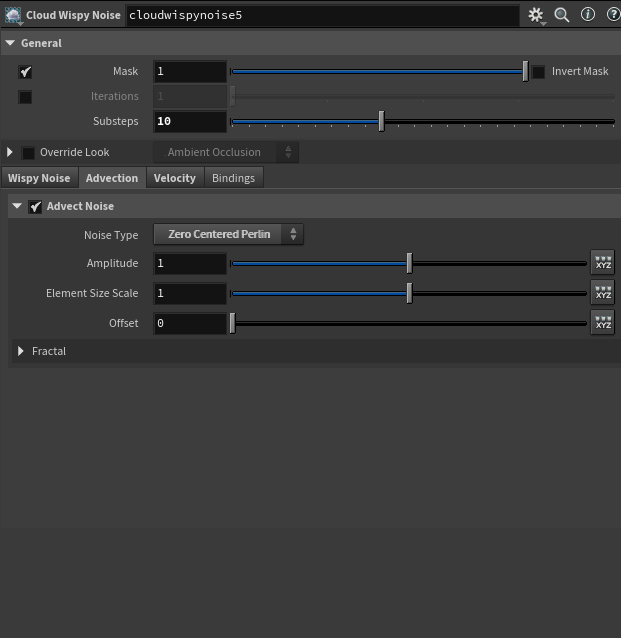The image size is (621, 638).
Task: Open the Bindings tab
Action: pos(234,178)
